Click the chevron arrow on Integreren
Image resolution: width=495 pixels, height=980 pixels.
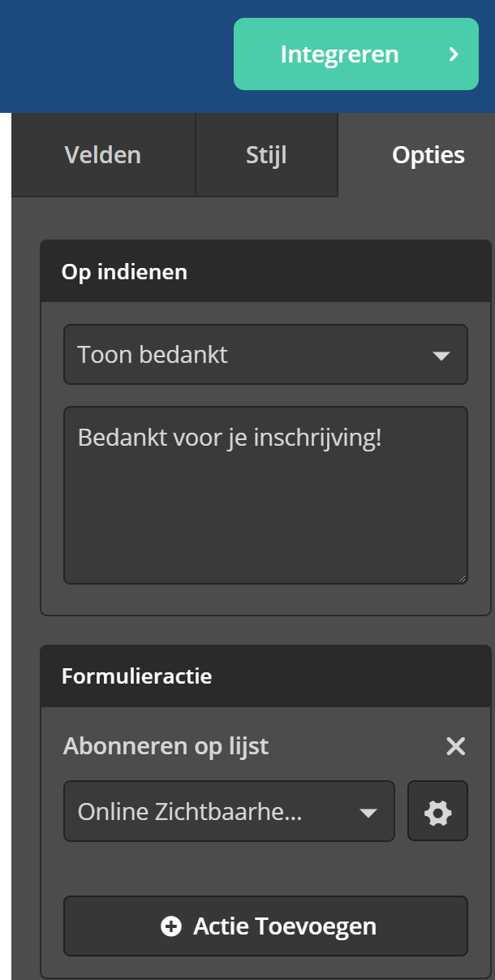(454, 54)
